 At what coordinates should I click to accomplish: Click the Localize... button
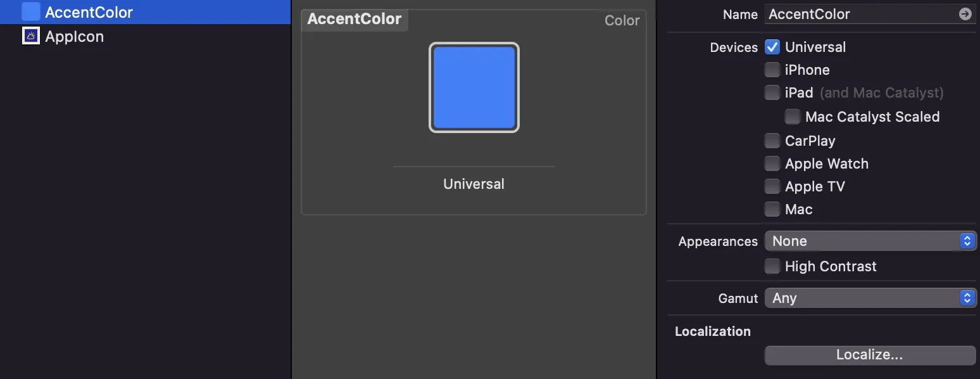(870, 355)
